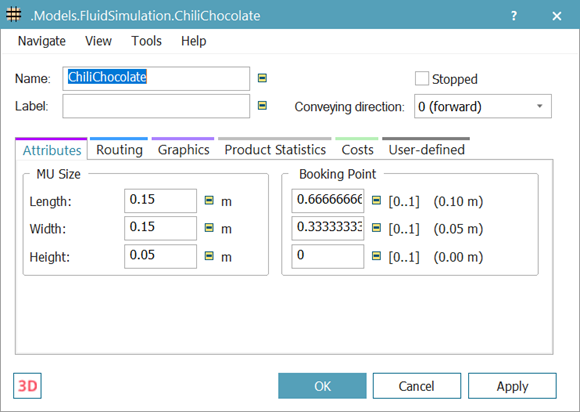Toggle inheritance icon beside Height value
This screenshot has height=412, width=580.
(x=209, y=256)
